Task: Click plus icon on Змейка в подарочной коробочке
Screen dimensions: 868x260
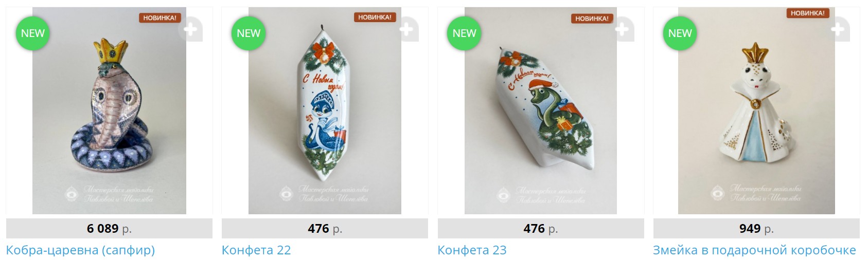Action: pyautogui.click(x=838, y=29)
